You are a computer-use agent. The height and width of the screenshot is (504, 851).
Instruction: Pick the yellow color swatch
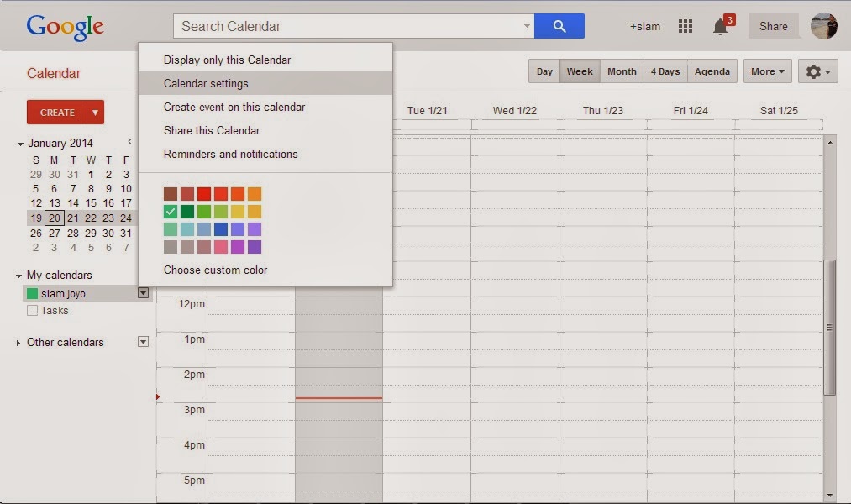pyautogui.click(x=238, y=211)
